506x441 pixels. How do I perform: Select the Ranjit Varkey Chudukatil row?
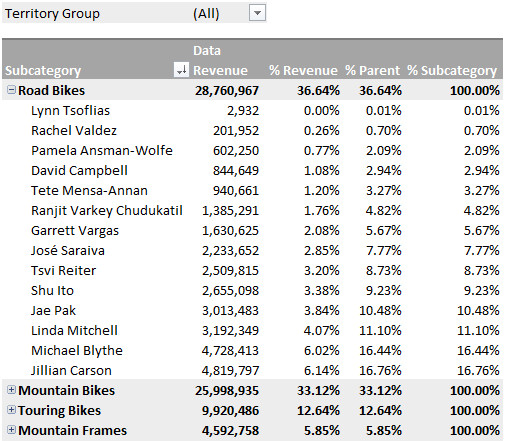point(252,210)
